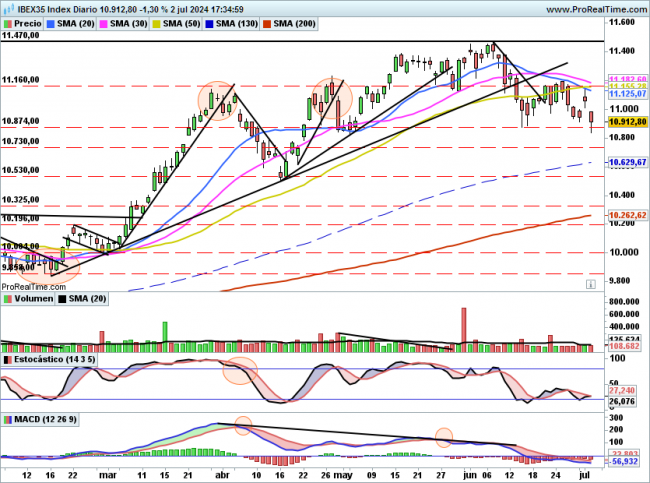
Task: Click the 27,240 stochastic value label
Action: point(622,391)
